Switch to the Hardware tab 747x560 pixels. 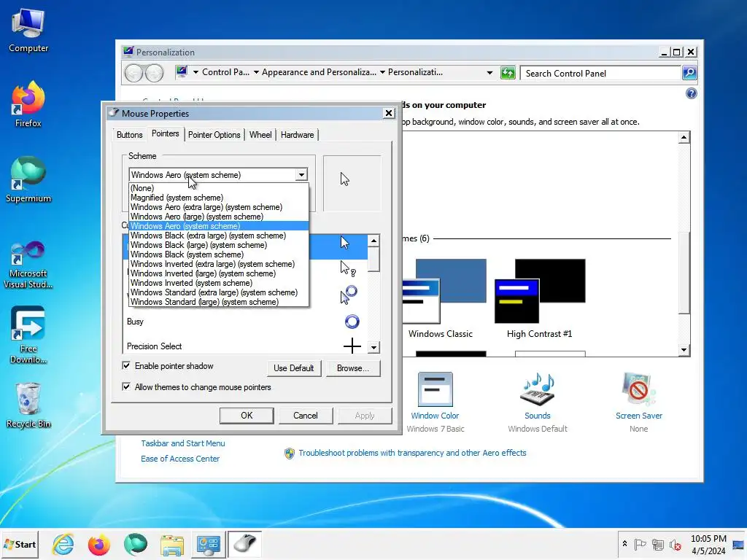click(298, 135)
